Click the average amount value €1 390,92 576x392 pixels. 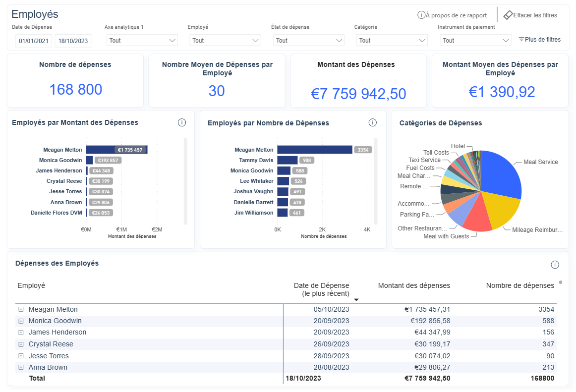502,92
